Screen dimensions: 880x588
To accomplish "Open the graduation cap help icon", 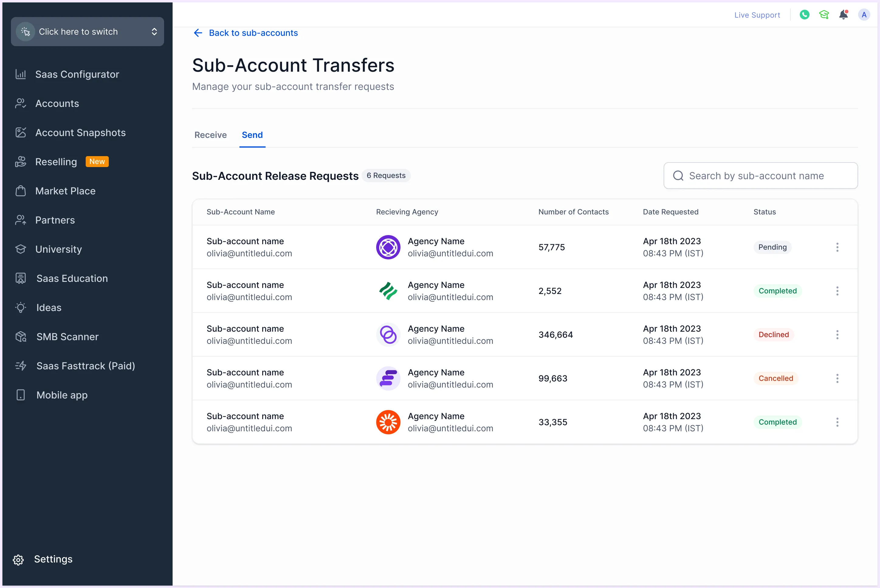I will pos(824,15).
